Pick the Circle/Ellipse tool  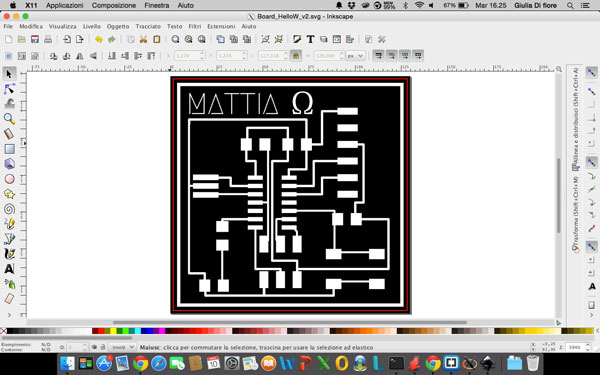(10, 179)
